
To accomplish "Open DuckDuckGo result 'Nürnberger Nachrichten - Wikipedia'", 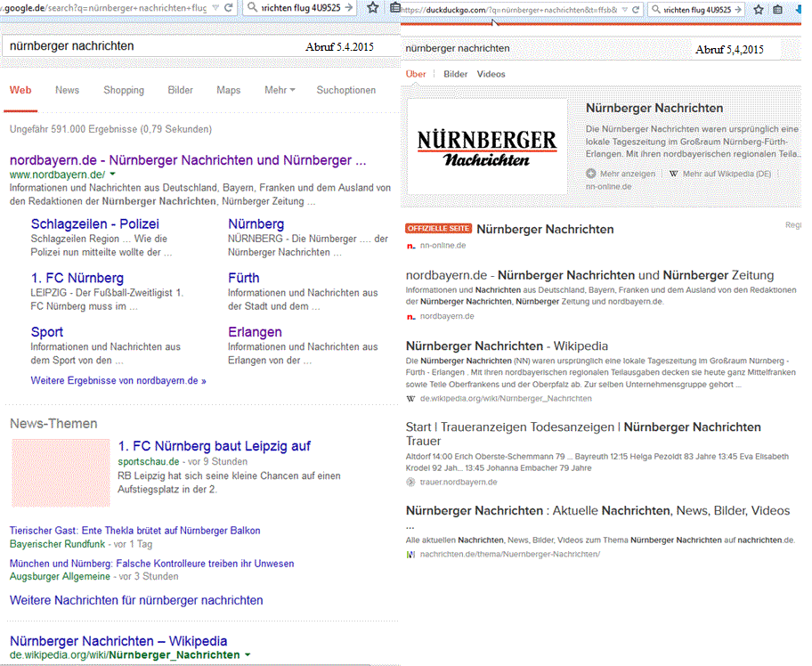I will tap(507, 346).
